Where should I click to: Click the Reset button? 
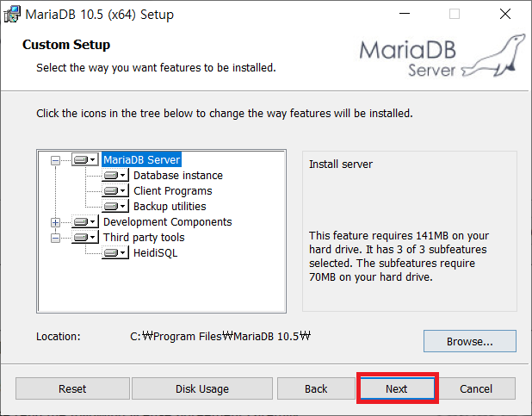tap(72, 388)
